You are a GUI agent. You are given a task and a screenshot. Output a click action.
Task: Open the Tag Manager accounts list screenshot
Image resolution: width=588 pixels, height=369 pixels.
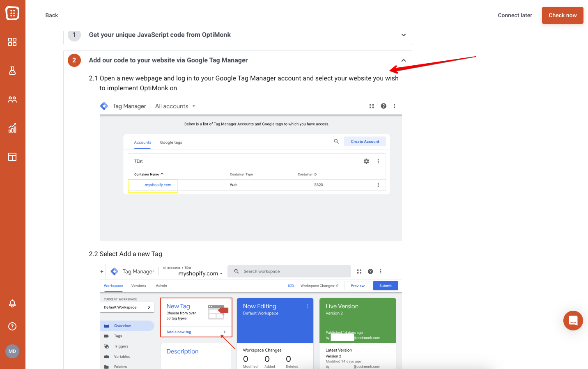pyautogui.click(x=251, y=169)
